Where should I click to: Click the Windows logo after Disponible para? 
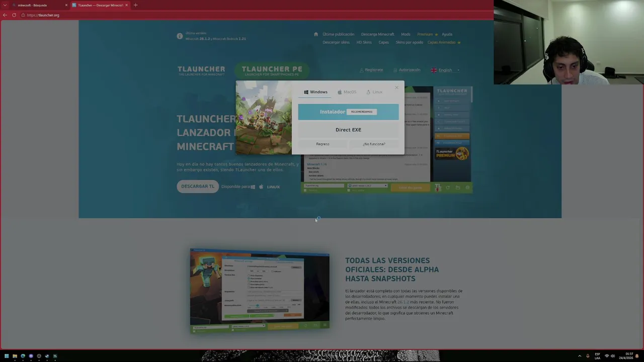click(x=253, y=187)
